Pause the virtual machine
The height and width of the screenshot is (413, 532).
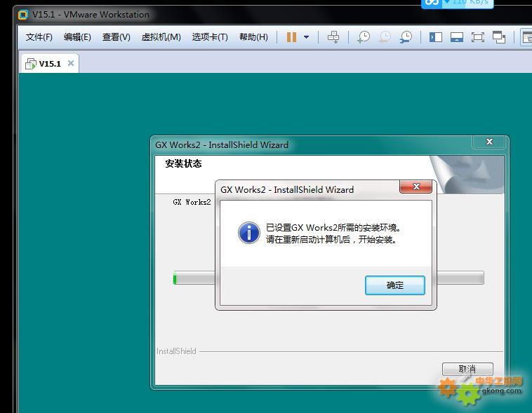[291, 37]
